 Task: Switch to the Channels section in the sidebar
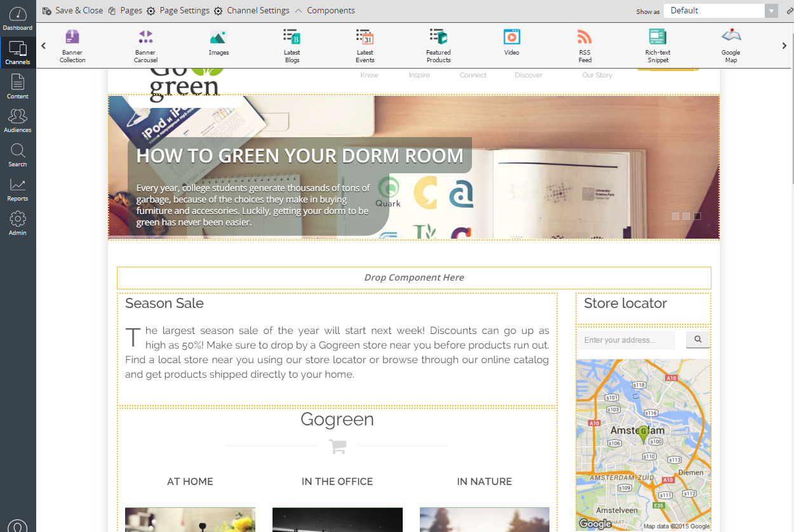click(17, 52)
